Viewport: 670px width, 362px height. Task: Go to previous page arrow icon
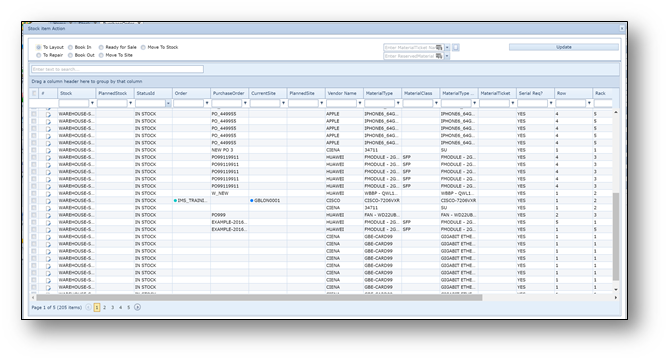coord(88,307)
